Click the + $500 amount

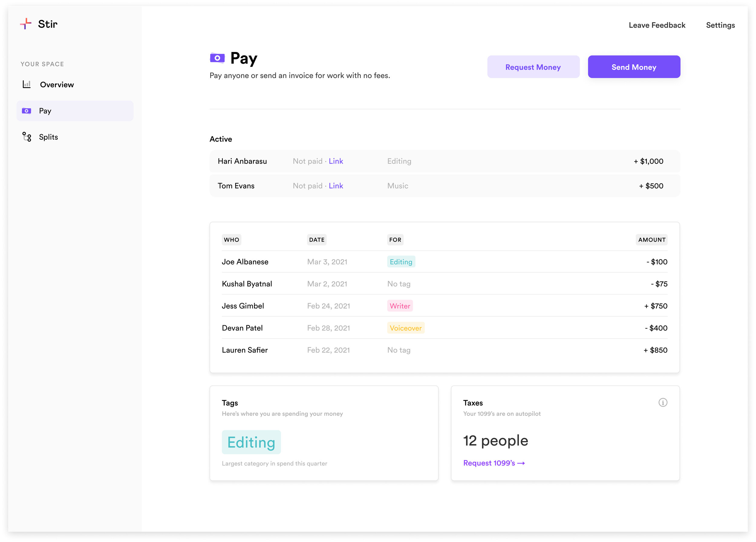click(x=651, y=186)
